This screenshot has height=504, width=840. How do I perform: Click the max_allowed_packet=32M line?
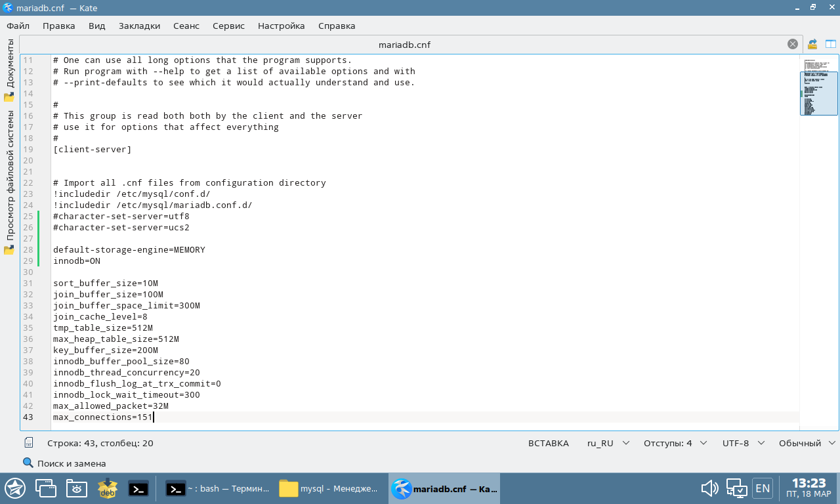click(111, 406)
